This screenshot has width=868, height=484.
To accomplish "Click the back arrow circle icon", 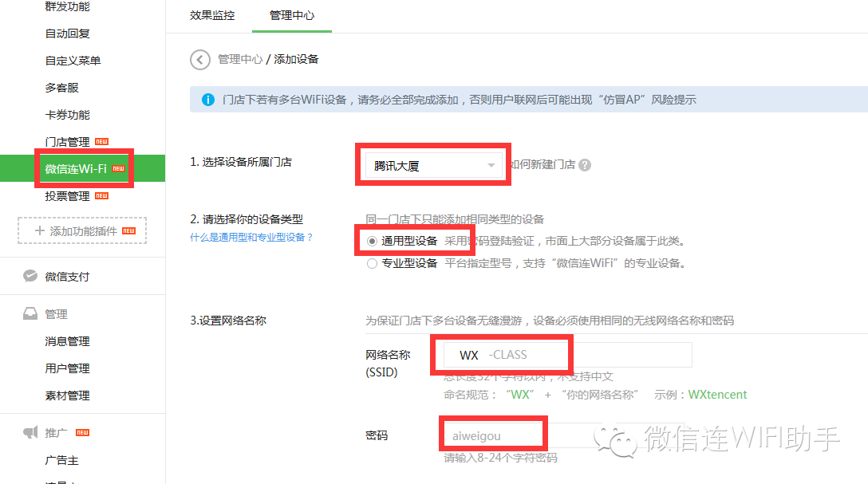I will (199, 60).
